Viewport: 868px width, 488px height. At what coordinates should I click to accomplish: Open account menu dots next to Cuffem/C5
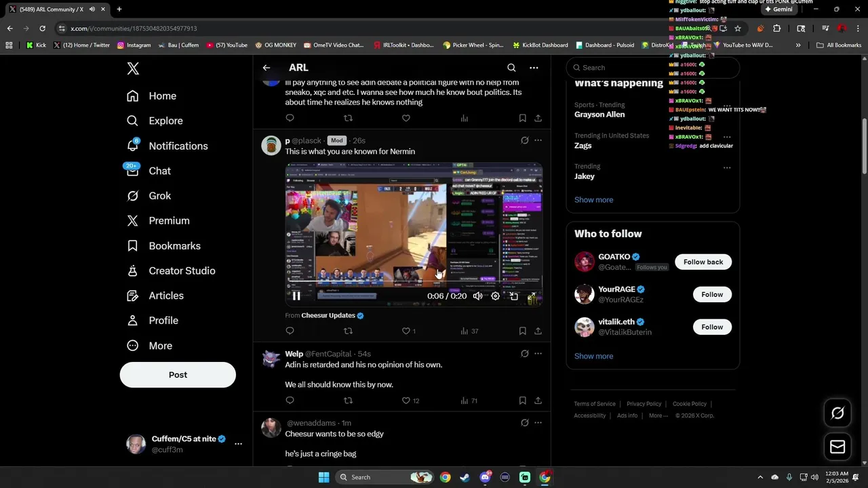tap(238, 444)
